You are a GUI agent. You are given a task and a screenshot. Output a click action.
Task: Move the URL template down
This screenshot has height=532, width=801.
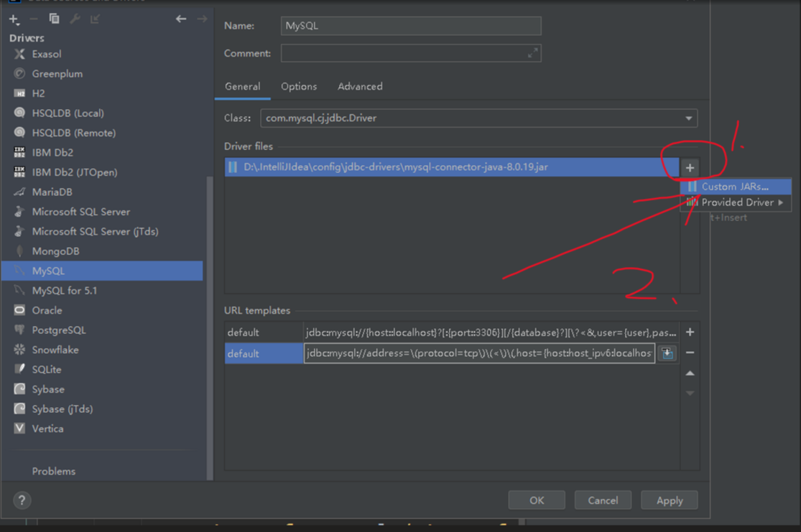pyautogui.click(x=690, y=393)
